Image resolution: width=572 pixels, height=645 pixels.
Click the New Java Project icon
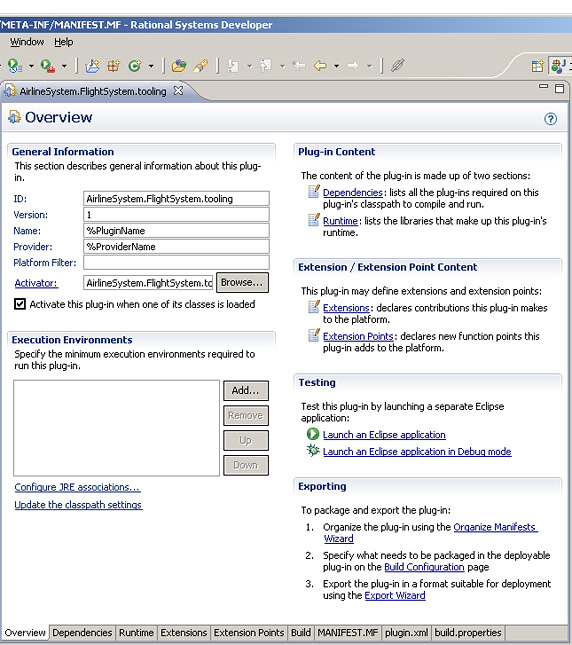(92, 65)
